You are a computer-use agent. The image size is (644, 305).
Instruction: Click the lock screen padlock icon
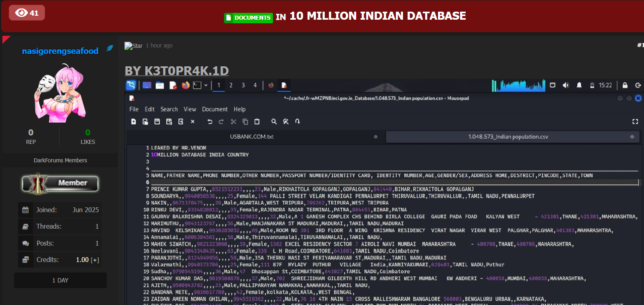click(625, 85)
